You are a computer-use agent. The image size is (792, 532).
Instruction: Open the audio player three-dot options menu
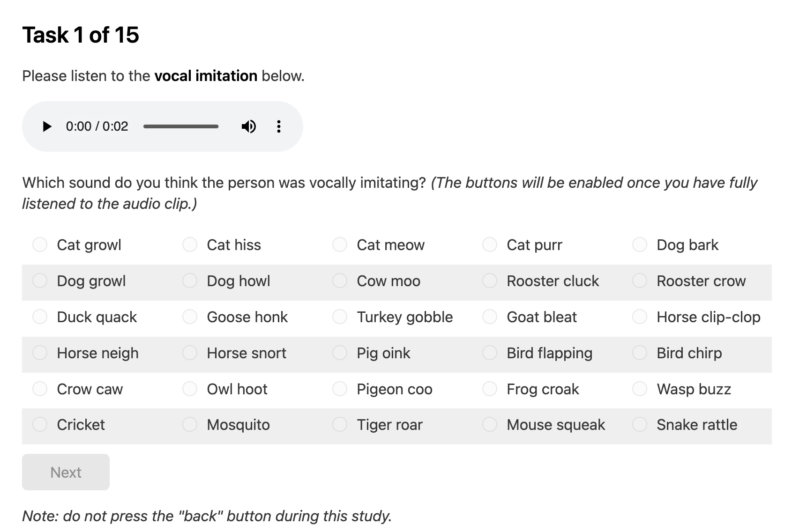coord(279,126)
